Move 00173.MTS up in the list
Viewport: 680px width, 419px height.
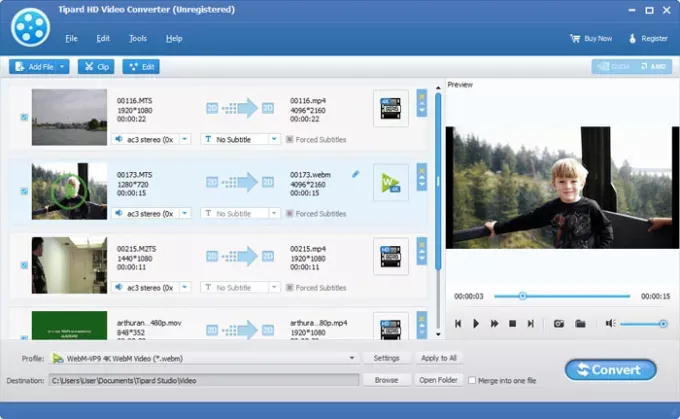point(422,177)
